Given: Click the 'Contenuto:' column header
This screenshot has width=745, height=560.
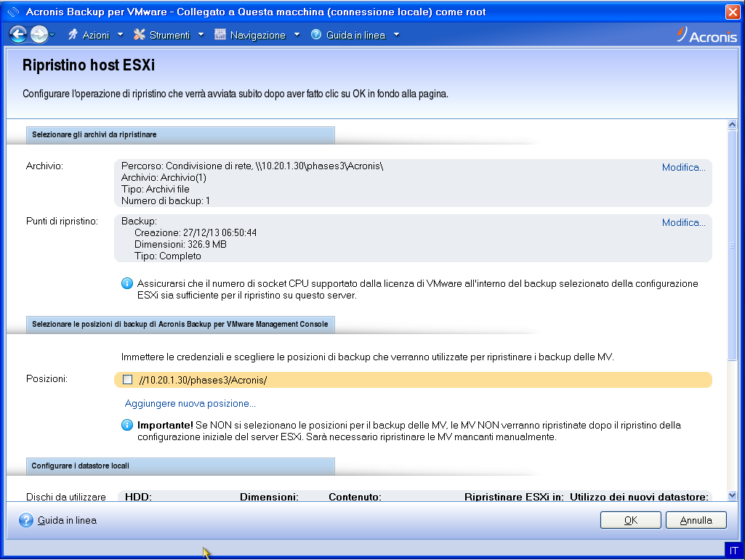Looking at the screenshot, I should pos(355,497).
